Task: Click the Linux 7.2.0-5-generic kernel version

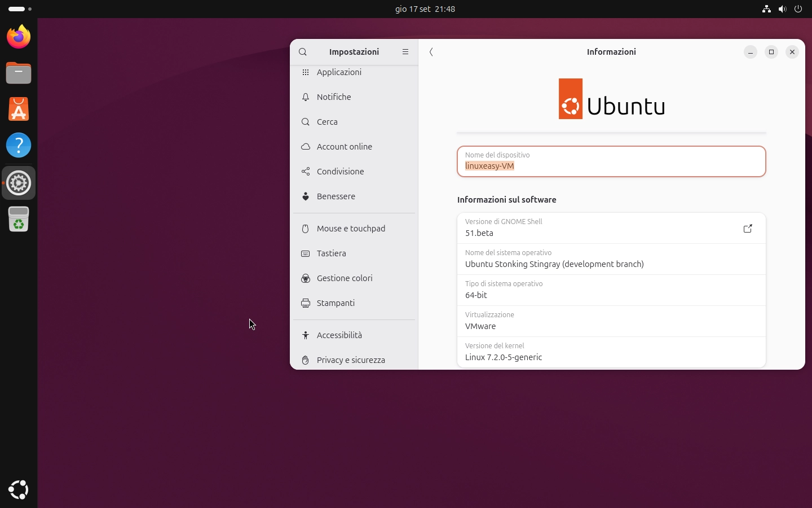Action: click(x=504, y=357)
